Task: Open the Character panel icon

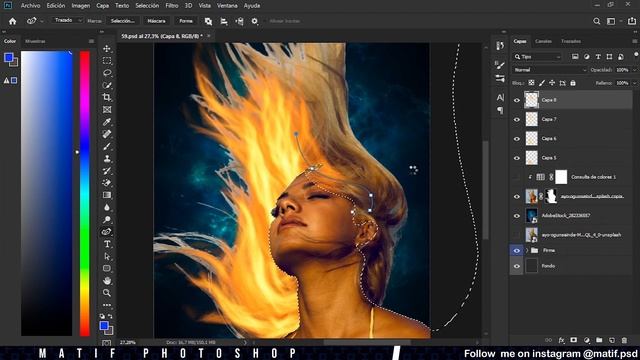Action: [500, 97]
